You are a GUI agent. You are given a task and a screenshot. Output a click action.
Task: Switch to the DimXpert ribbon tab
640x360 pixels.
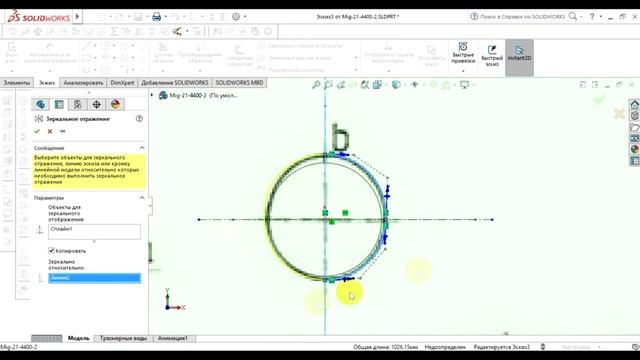click(122, 82)
